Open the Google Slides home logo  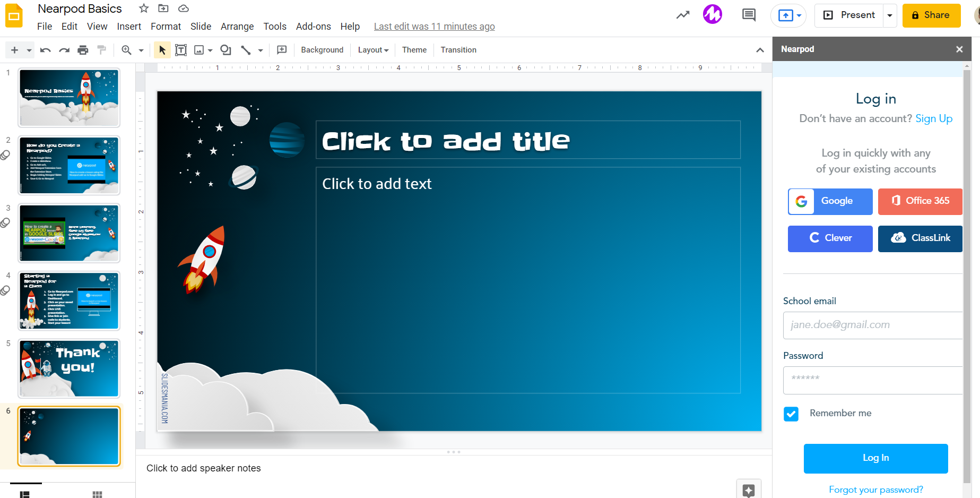(14, 15)
